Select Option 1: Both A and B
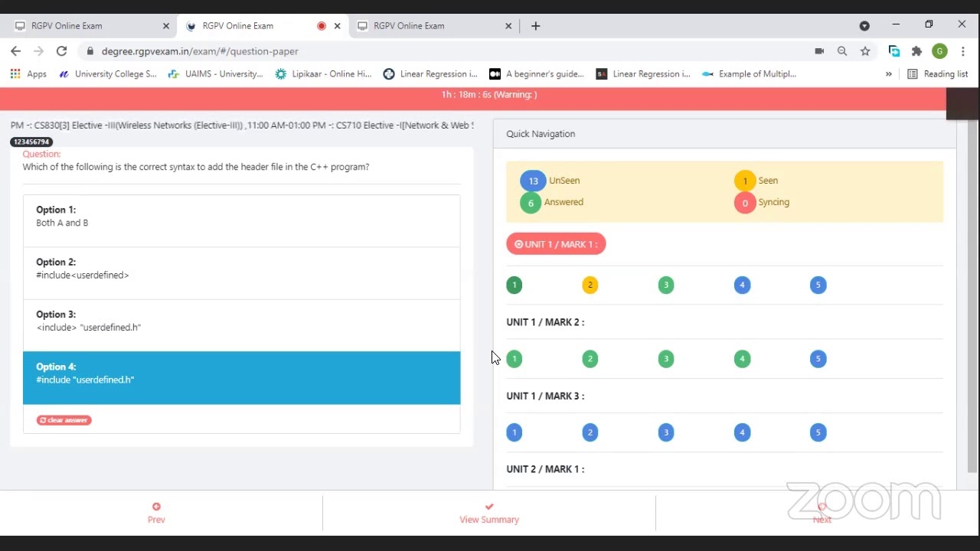The width and height of the screenshot is (980, 551). pos(242,221)
